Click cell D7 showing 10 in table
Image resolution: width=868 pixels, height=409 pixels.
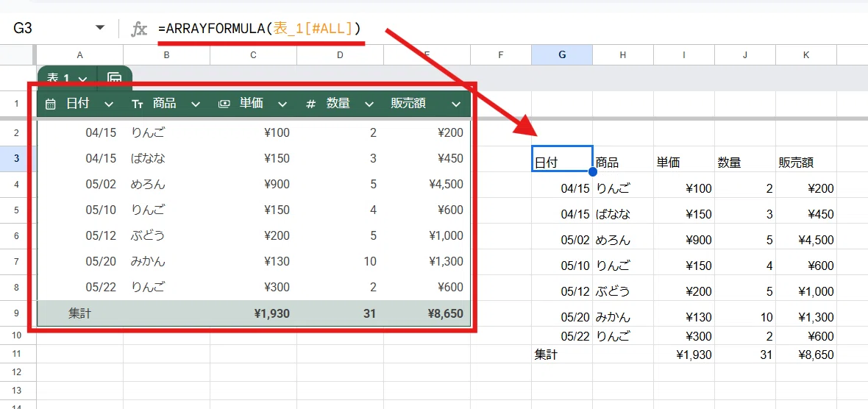tap(340, 261)
